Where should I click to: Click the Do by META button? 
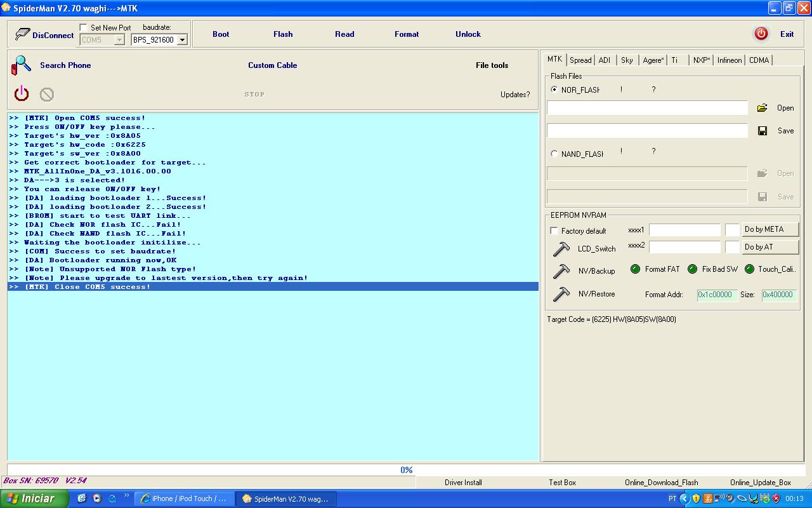pyautogui.click(x=770, y=229)
